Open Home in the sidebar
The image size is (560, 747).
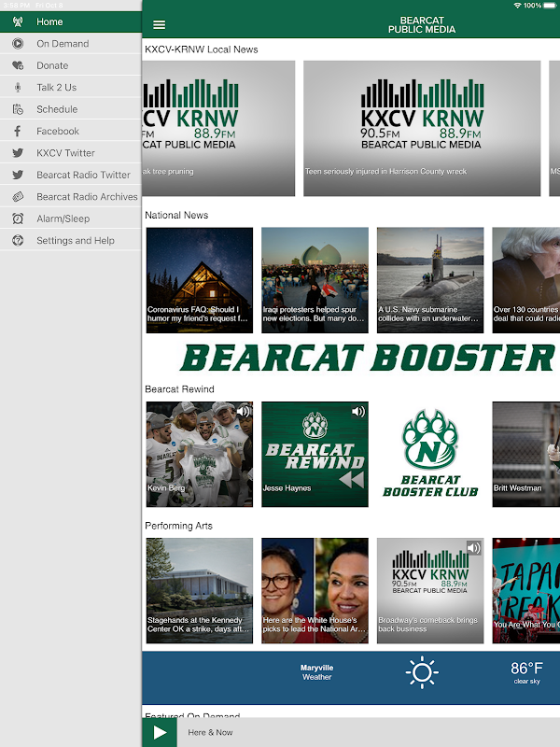(71, 21)
